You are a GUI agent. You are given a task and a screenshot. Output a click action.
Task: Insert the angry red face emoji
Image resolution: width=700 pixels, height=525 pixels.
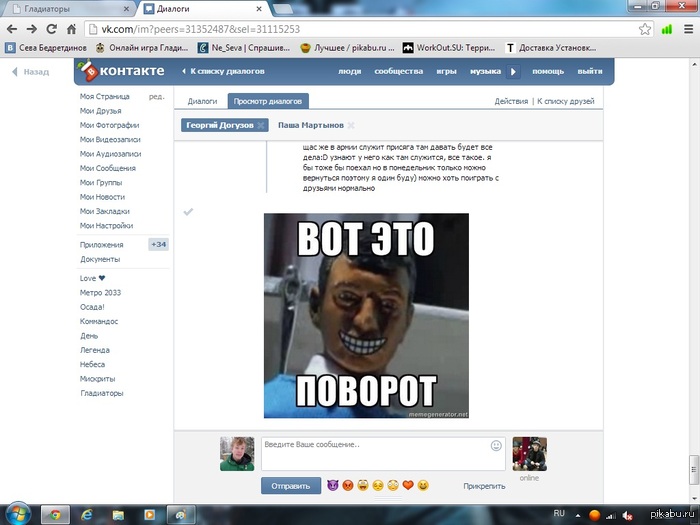click(348, 485)
